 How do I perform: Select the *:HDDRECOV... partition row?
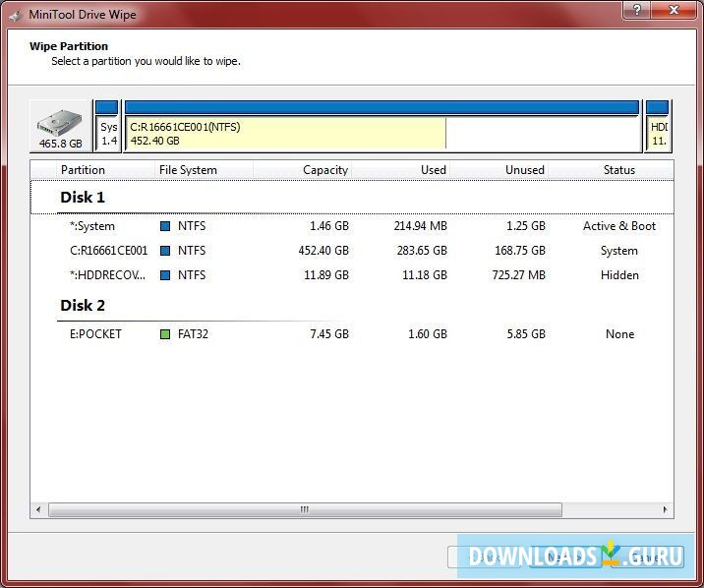pos(352,275)
